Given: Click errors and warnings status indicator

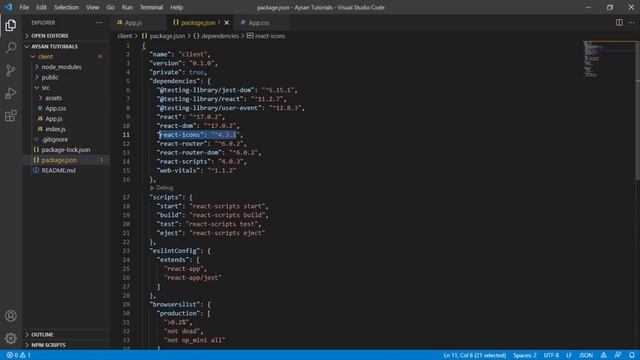Looking at the screenshot, I should point(19,355).
